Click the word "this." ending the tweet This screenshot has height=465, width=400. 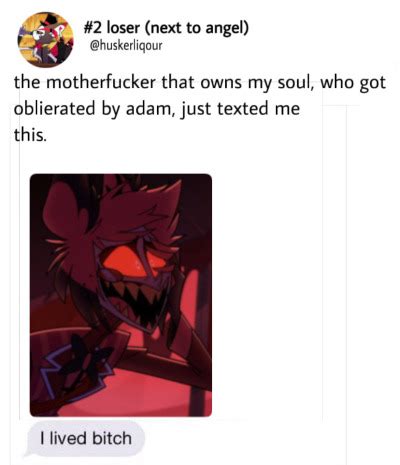click(30, 135)
